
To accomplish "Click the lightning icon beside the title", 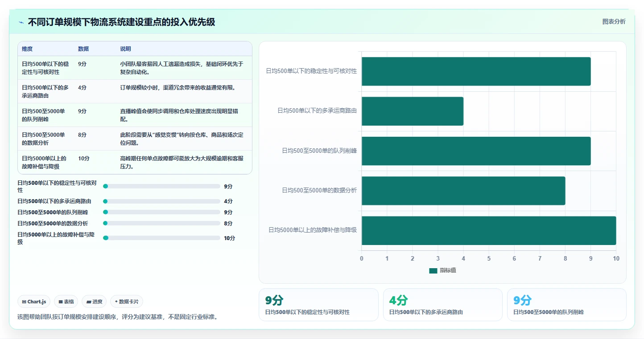I will tap(21, 22).
